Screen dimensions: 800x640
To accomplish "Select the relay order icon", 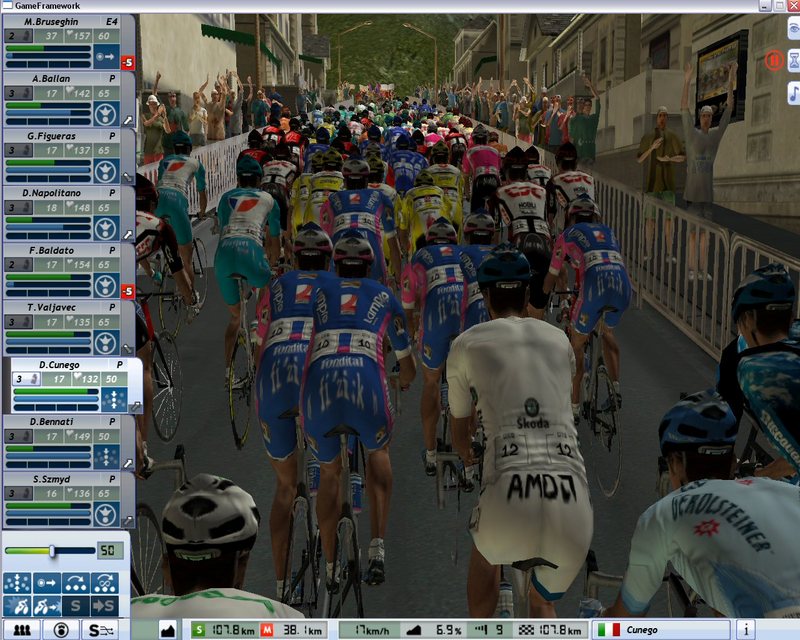I will [74, 584].
